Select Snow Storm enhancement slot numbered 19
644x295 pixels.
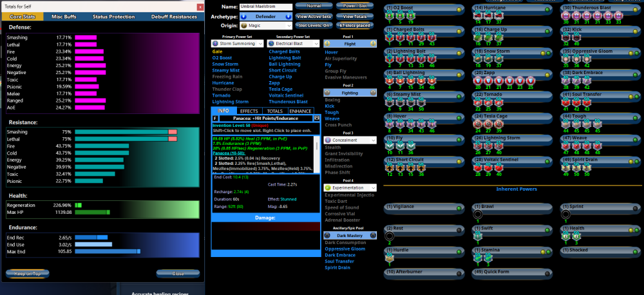click(x=488, y=59)
